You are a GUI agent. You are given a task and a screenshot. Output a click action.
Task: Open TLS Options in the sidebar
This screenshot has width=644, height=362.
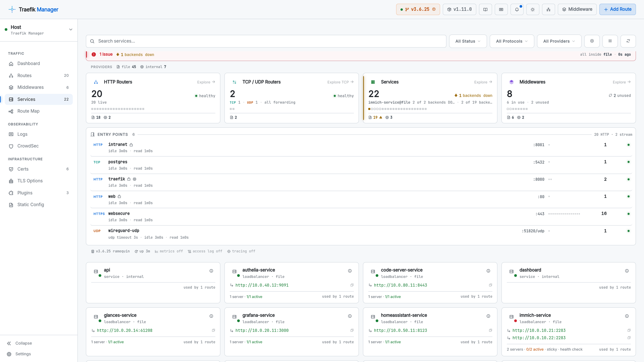click(x=39, y=181)
